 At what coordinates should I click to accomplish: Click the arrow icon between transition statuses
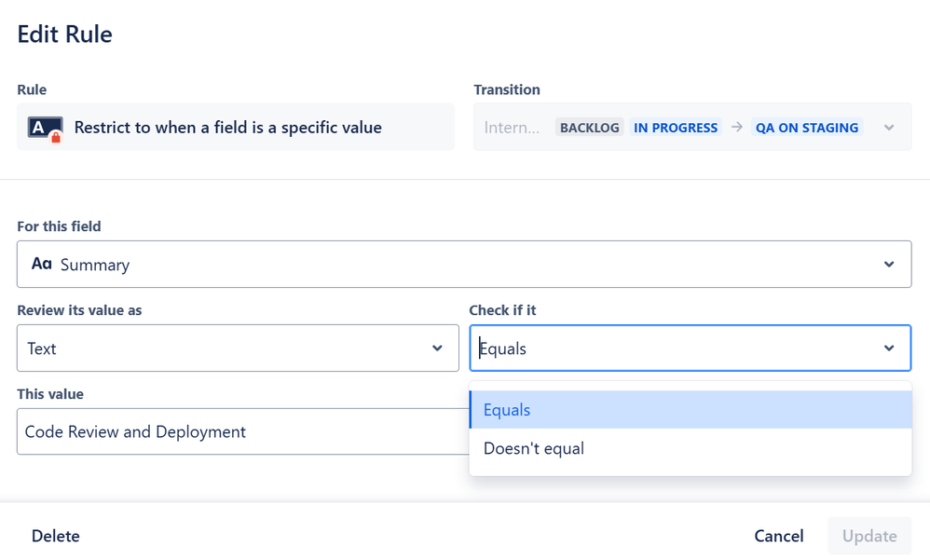(x=737, y=127)
